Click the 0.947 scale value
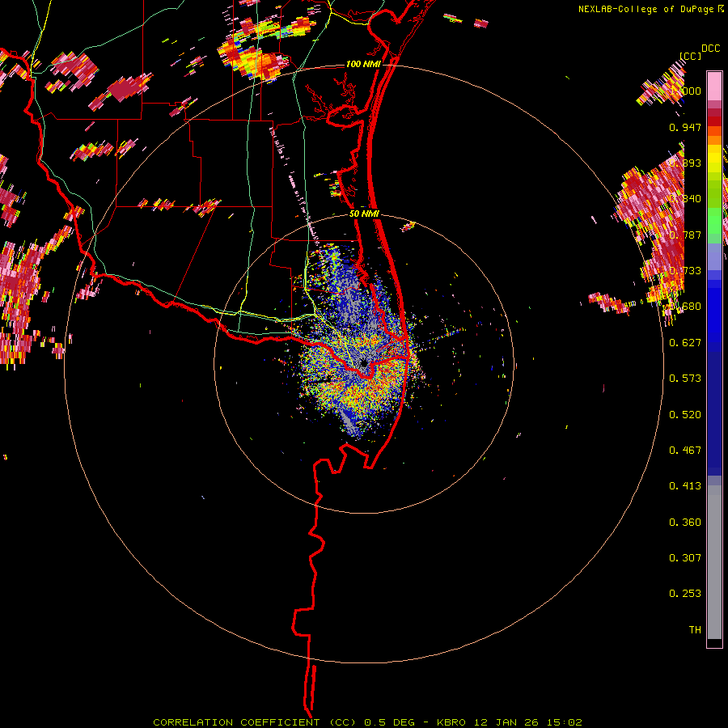The height and width of the screenshot is (728, 728). click(x=685, y=127)
